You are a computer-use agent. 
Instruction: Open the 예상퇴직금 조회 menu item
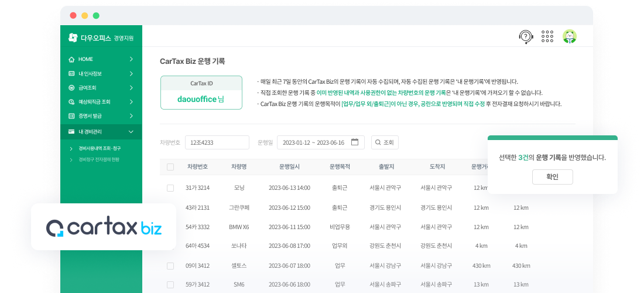tap(101, 102)
